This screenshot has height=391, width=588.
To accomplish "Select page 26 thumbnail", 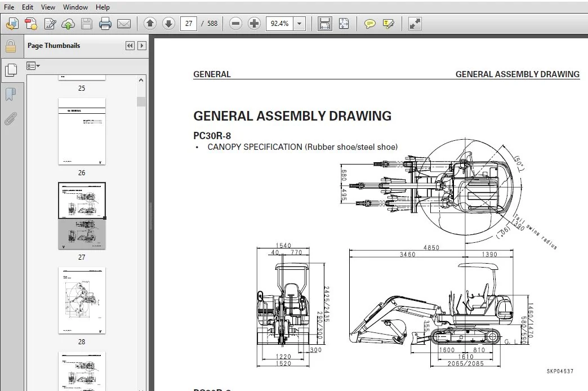I will click(x=82, y=131).
